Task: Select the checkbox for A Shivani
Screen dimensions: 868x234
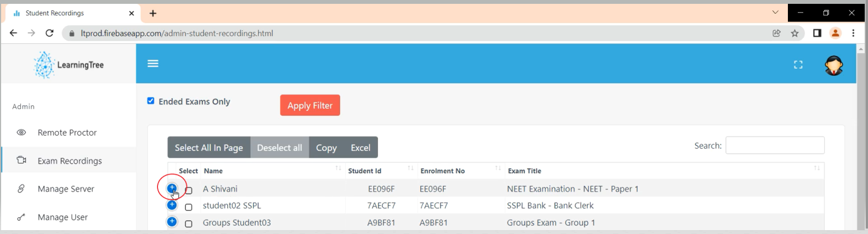Action: (189, 191)
